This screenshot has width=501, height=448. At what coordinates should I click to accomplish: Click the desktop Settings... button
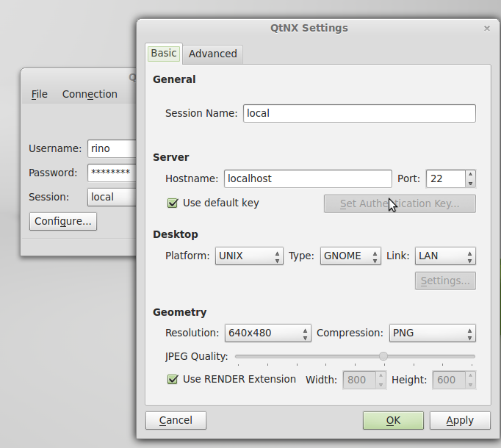click(x=445, y=281)
